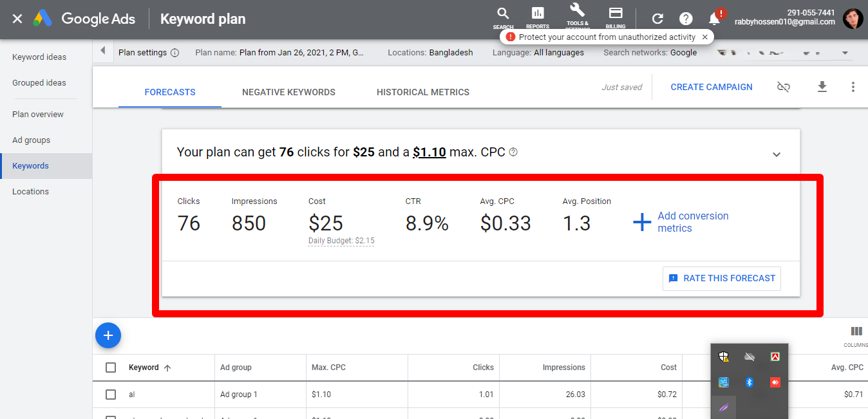Open the Search tool in header

pyautogui.click(x=503, y=15)
